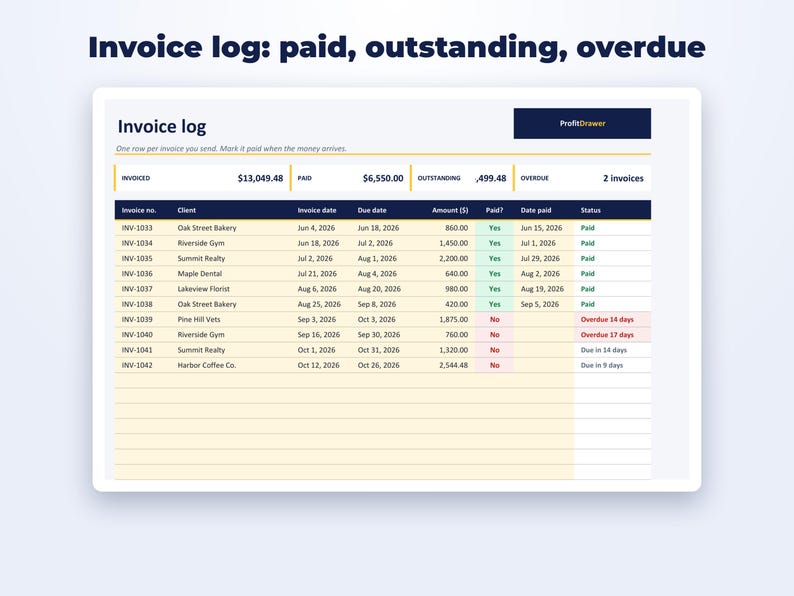Click the Invoice no. column header
Screen dimensions: 794x596
pos(139,210)
